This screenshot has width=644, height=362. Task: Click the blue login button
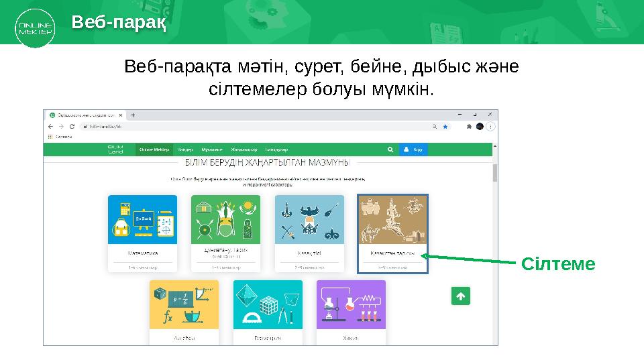coord(413,149)
